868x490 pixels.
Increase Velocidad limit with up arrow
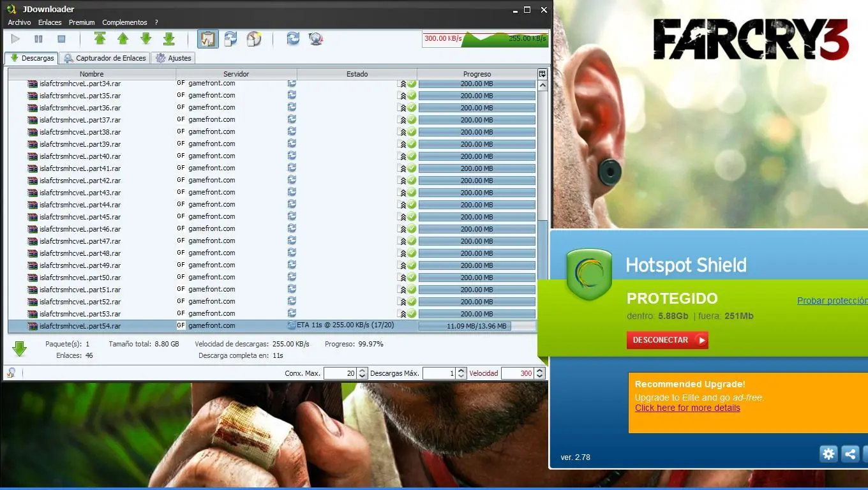540,371
